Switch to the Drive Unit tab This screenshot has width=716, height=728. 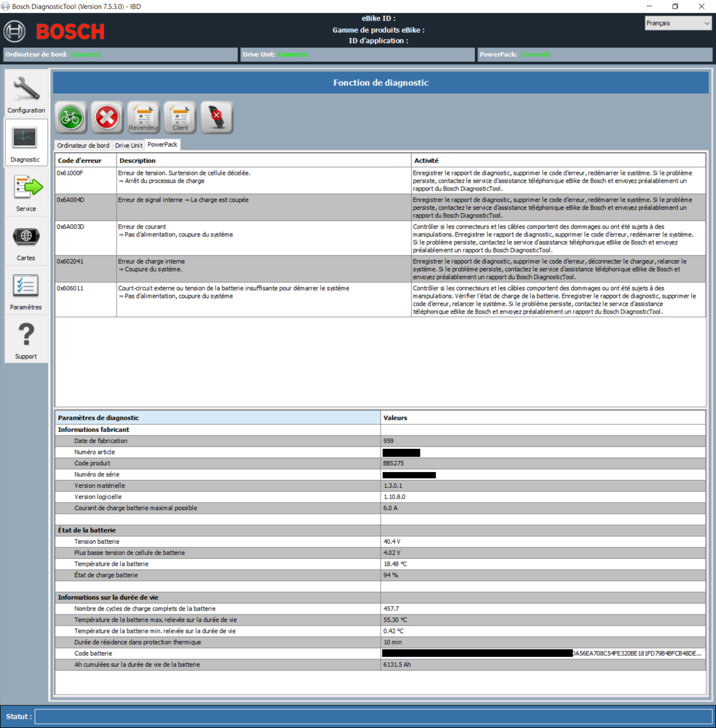(128, 146)
